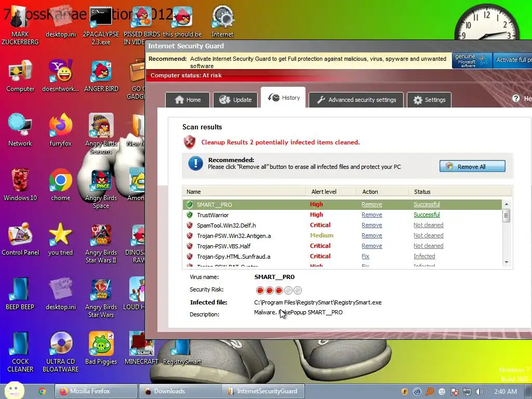Image resolution: width=532 pixels, height=399 pixels.
Task: Click down arrow of results list scrollbar
Action: (506, 262)
